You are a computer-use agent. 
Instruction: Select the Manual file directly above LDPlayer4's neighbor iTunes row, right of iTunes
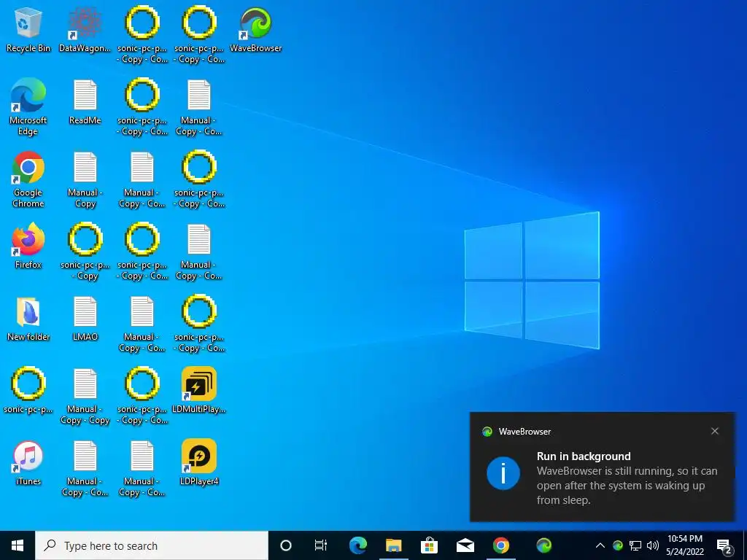pyautogui.click(x=85, y=468)
